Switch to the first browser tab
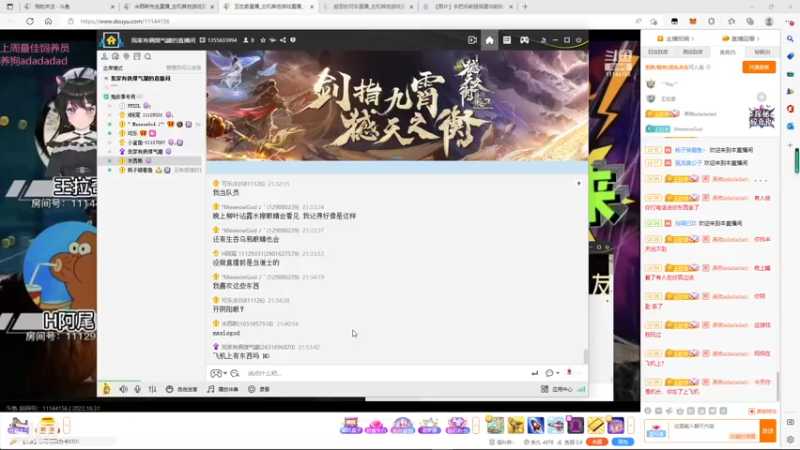Screen dimensions: 800x450 tap(69, 7)
